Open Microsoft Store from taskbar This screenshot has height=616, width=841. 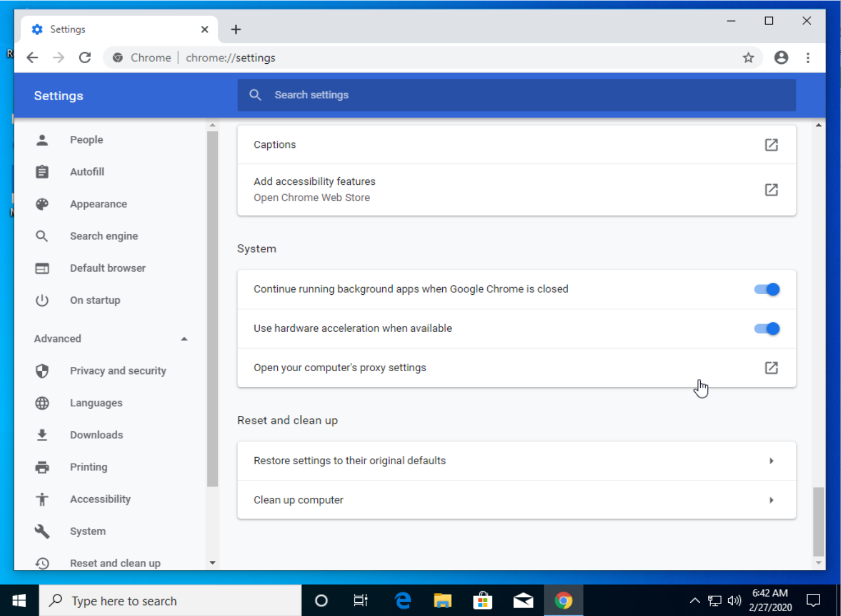pyautogui.click(x=482, y=601)
